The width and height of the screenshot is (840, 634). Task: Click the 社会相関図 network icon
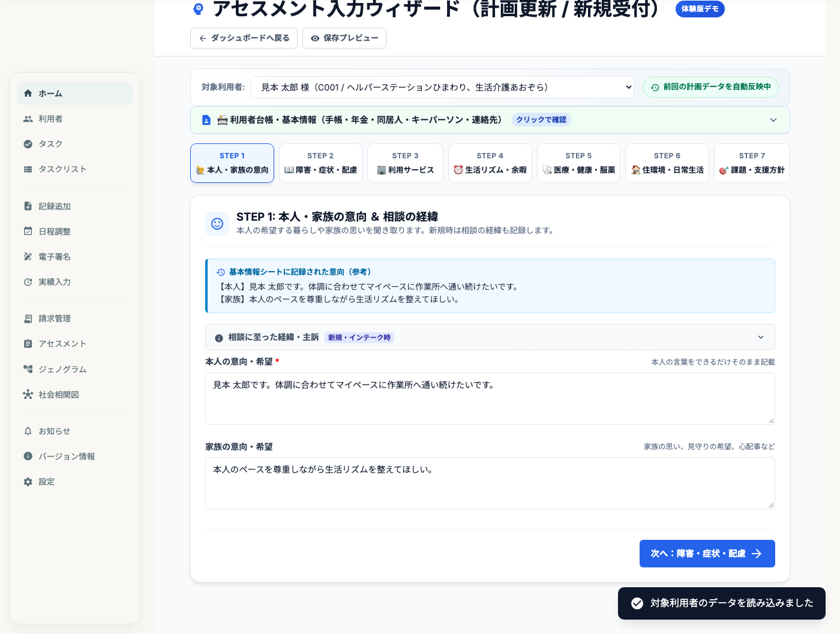coord(28,395)
